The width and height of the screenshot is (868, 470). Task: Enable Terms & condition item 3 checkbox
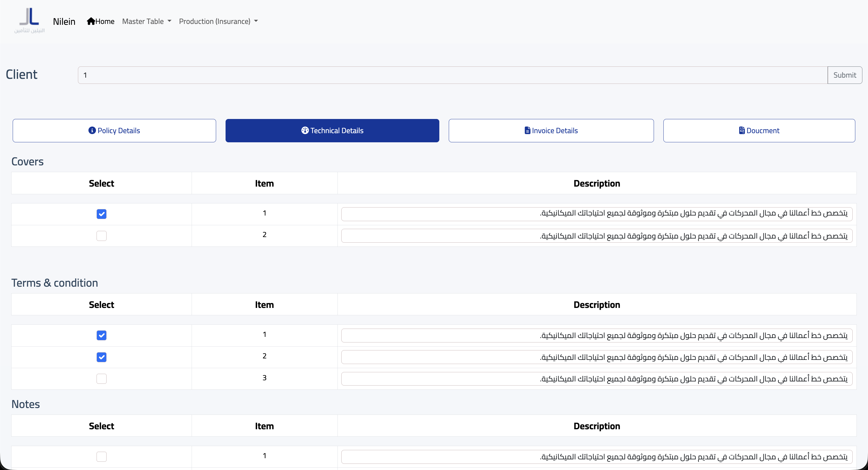pos(102,379)
